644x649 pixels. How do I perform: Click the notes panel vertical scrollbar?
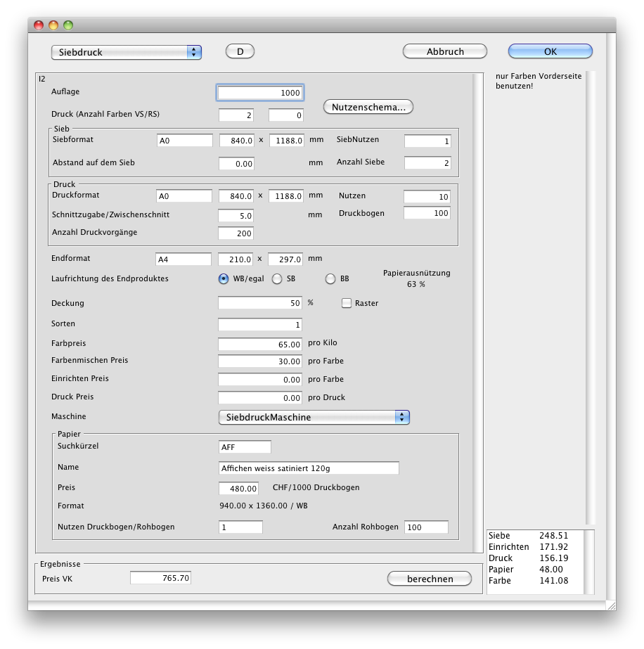(591, 297)
